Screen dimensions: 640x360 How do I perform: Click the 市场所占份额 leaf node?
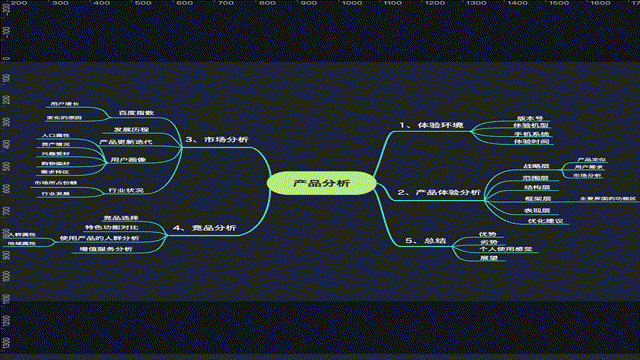tap(56, 183)
